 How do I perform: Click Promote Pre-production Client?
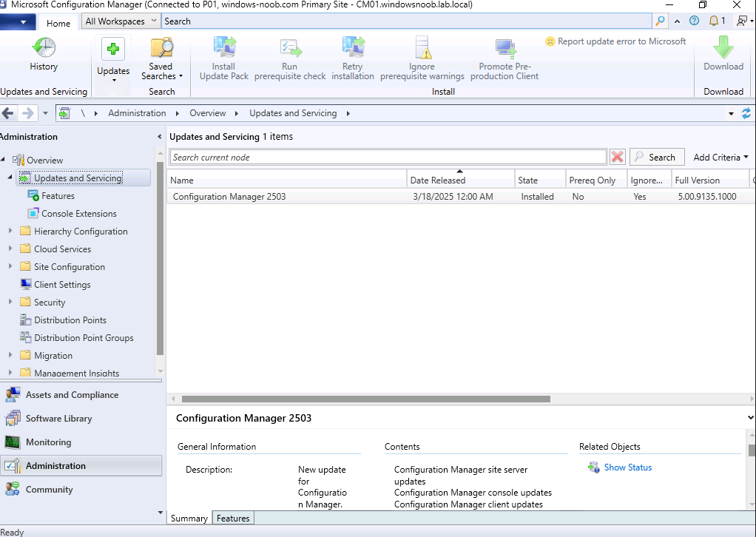(504, 58)
